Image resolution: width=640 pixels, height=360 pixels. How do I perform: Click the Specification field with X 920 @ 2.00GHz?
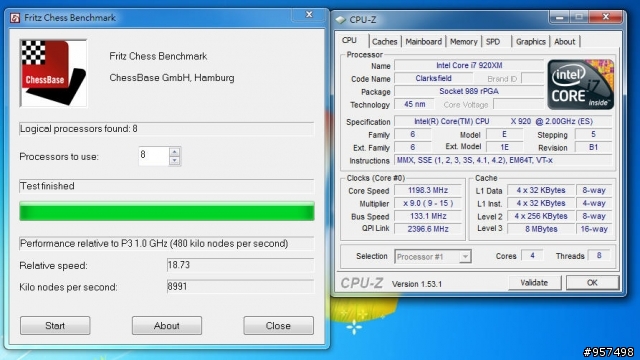coord(503,122)
